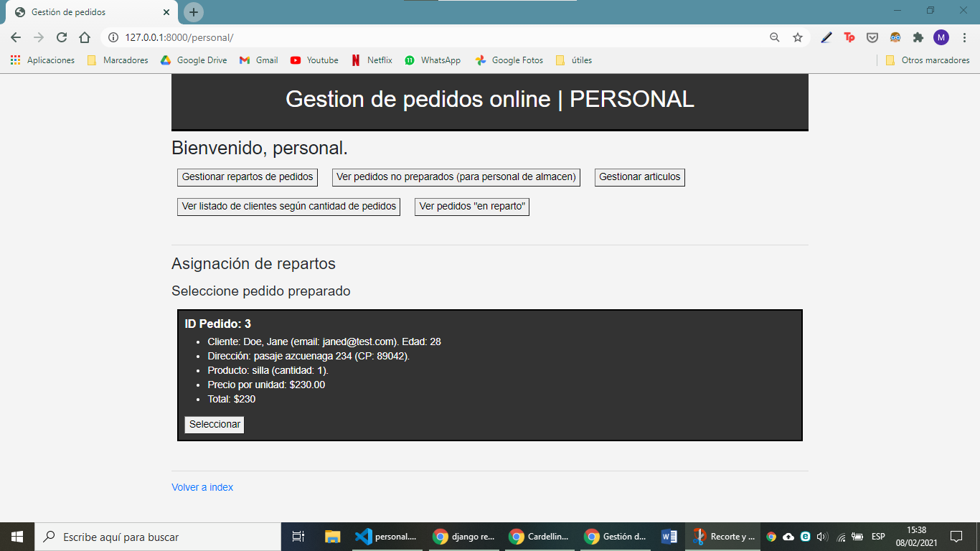Screen dimensions: 980x551
Task: Expand the Marcadores bookmarks folder
Action: 118,60
